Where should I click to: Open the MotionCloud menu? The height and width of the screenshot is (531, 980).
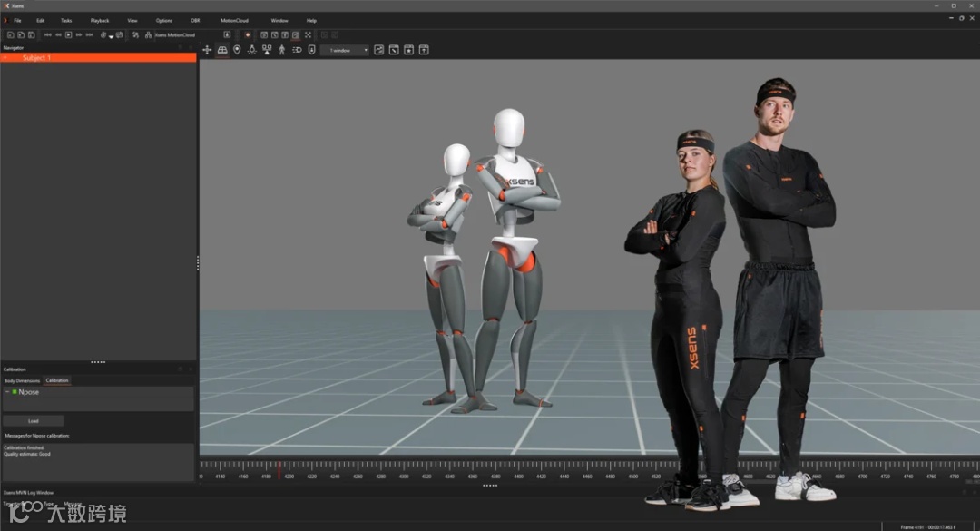(234, 21)
